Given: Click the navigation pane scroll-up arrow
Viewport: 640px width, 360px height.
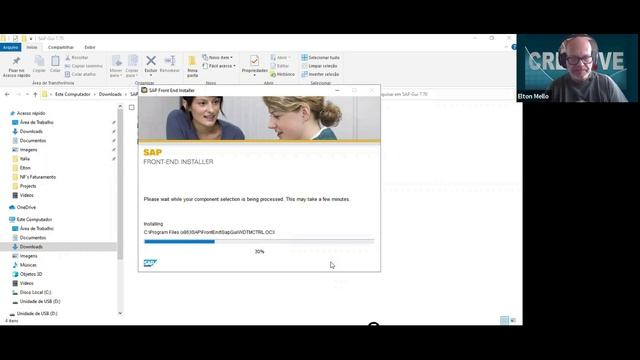Looking at the screenshot, I should click(120, 106).
